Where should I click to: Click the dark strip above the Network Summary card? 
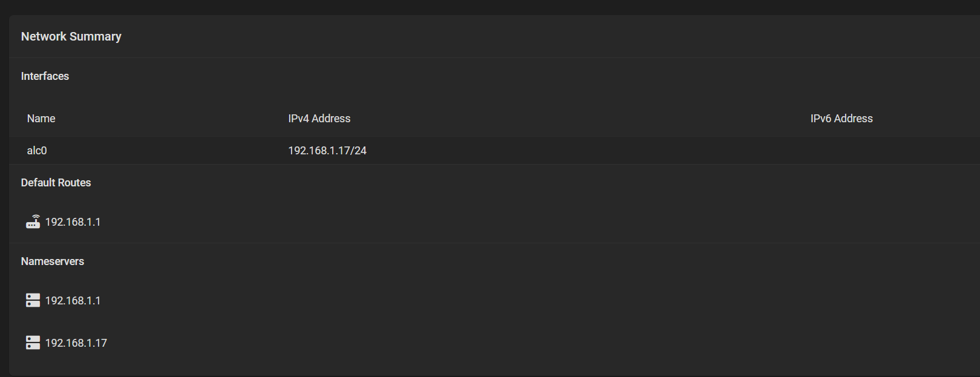484,7
